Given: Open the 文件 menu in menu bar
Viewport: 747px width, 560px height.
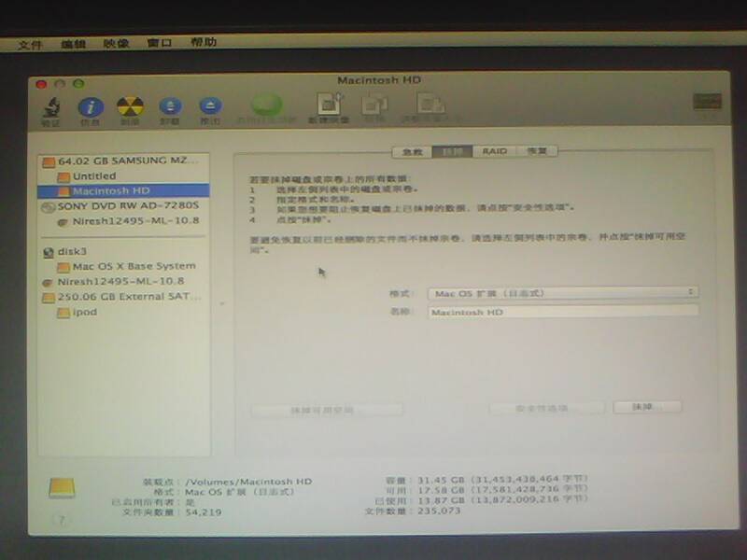Looking at the screenshot, I should pos(30,43).
